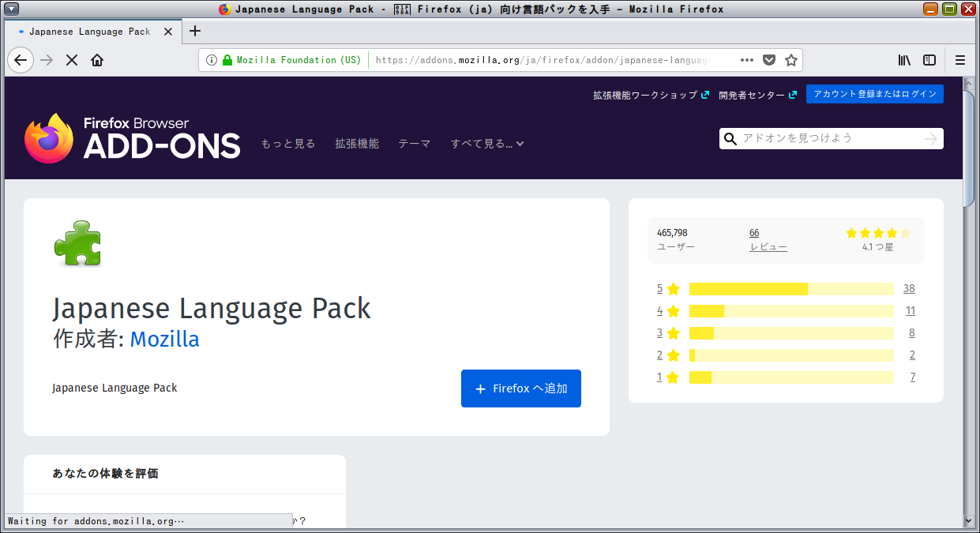Viewport: 980px width, 533px height.
Task: Click the green padlock security icon
Action: tap(227, 60)
